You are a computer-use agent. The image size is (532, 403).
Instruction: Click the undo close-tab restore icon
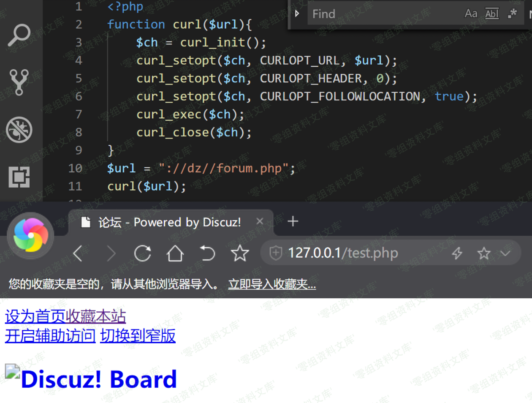coord(207,253)
